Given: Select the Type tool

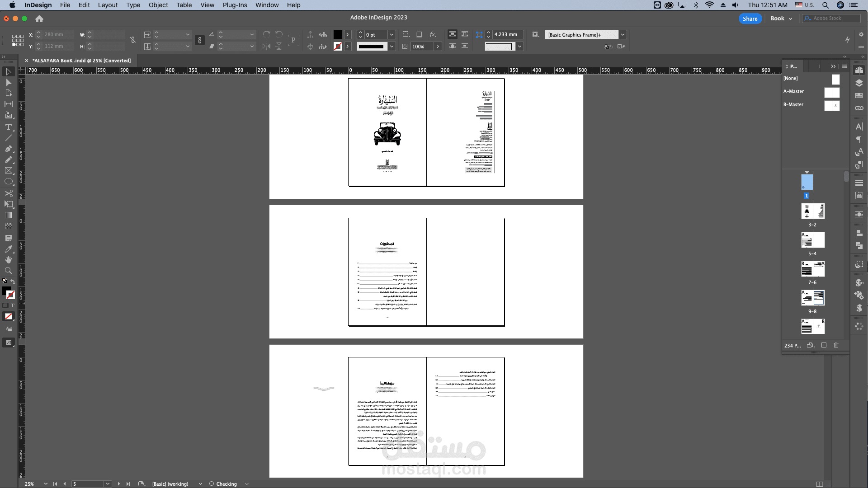Looking at the screenshot, I should coord(8,127).
